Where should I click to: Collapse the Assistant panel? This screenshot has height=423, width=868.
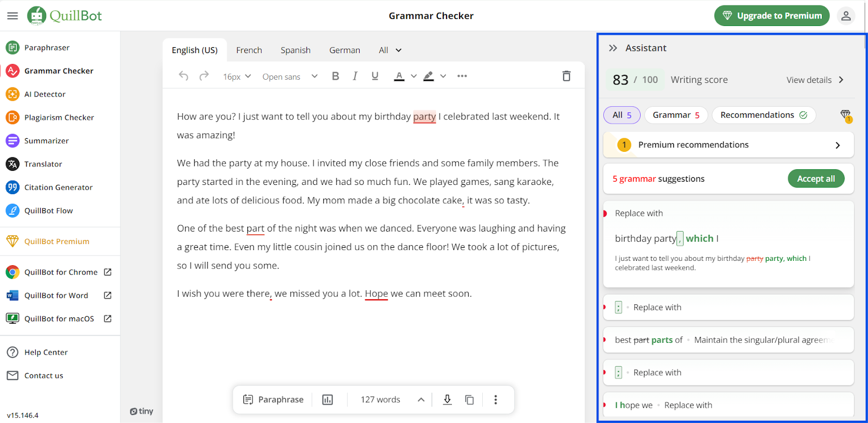613,48
